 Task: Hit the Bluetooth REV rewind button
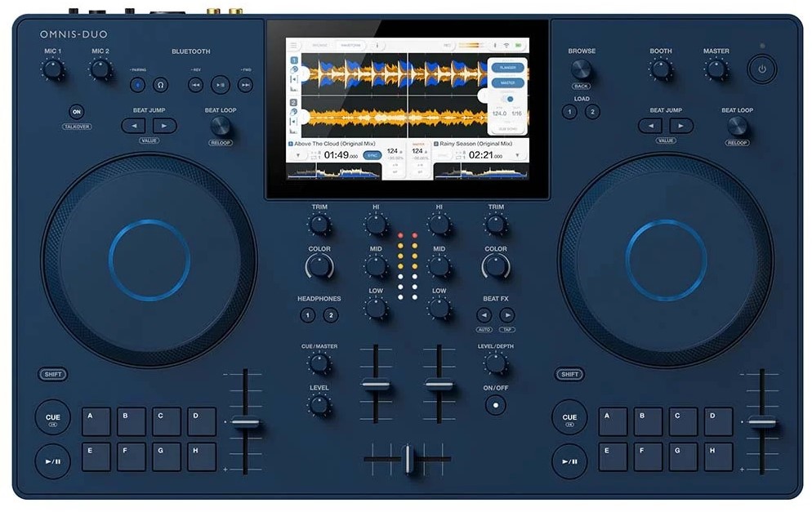pyautogui.click(x=195, y=84)
